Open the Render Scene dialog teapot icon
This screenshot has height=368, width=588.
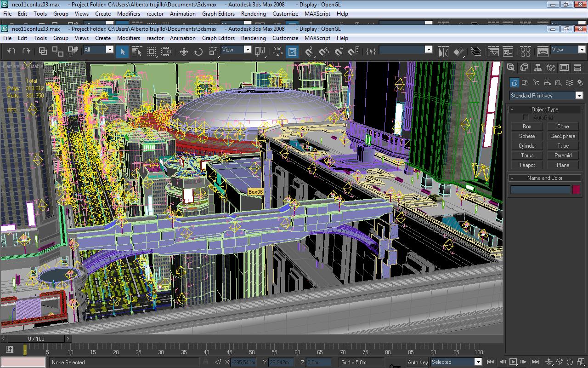click(543, 52)
